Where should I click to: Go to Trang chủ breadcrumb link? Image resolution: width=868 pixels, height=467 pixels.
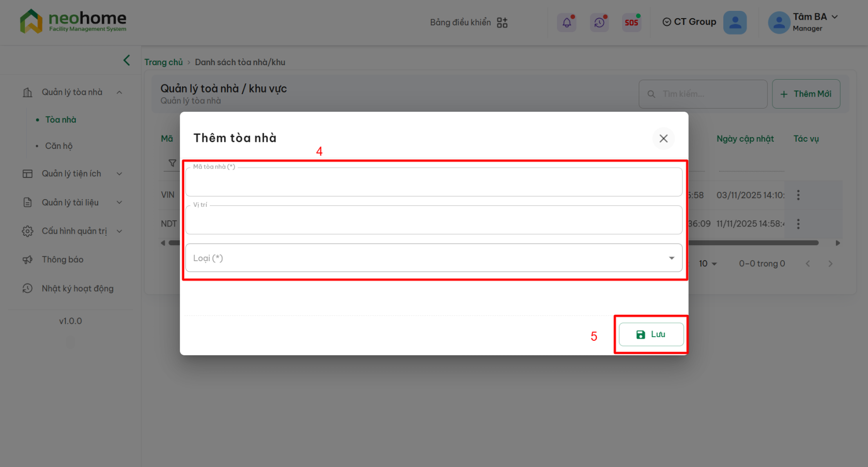coord(163,62)
